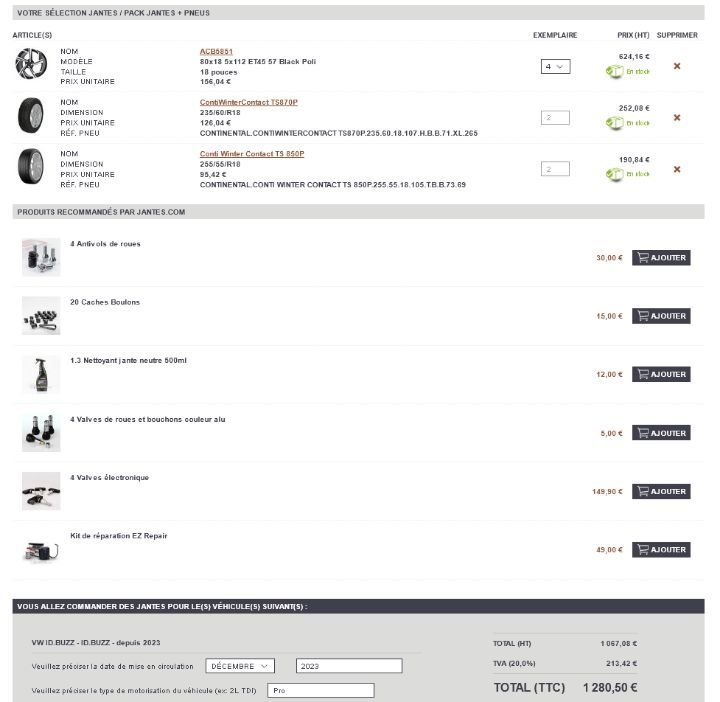Open the Antivols de roues thumbnail

tap(41, 257)
